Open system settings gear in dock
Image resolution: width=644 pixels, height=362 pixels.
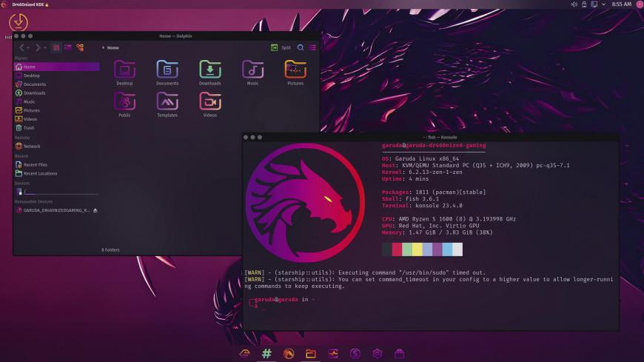point(378,353)
